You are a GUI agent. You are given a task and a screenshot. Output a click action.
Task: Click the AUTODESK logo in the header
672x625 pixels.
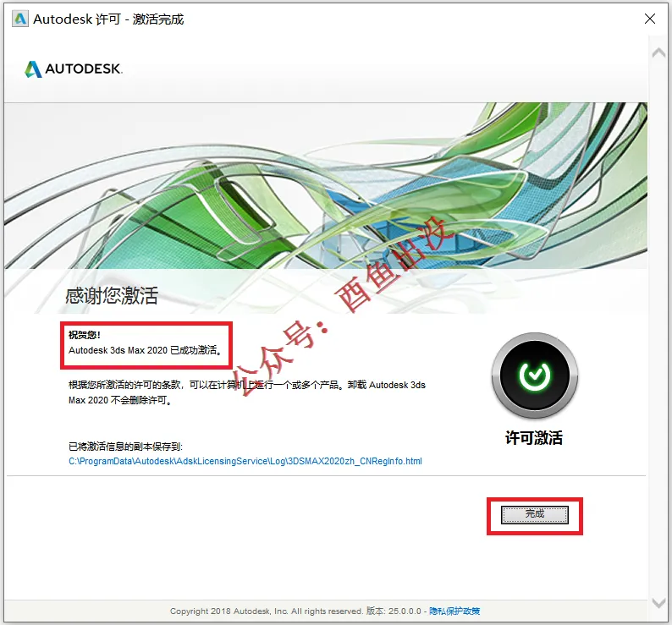[74, 69]
